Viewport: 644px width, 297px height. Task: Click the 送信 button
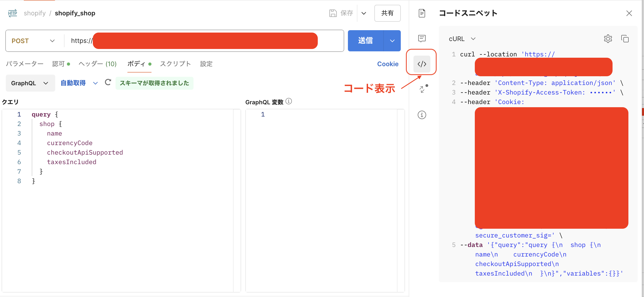tap(366, 40)
